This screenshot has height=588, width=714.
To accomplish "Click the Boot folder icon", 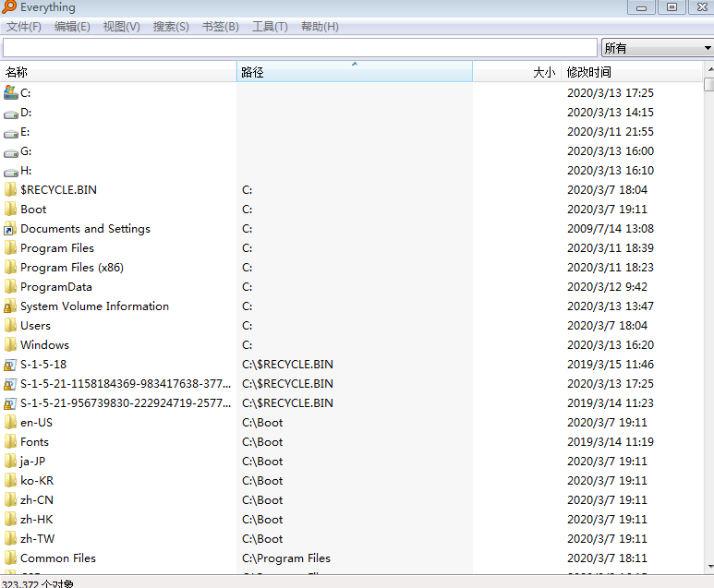I will [x=10, y=210].
